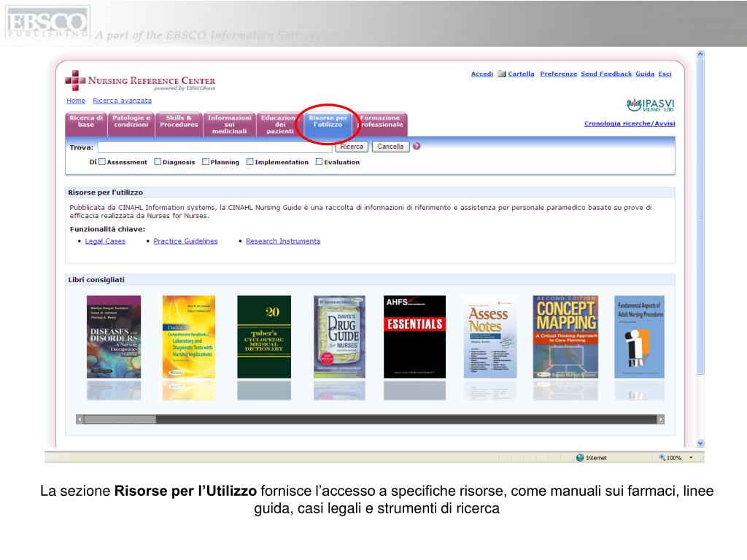The image size is (747, 560).
Task: Click the page scrollbar up arrow
Action: (x=700, y=54)
